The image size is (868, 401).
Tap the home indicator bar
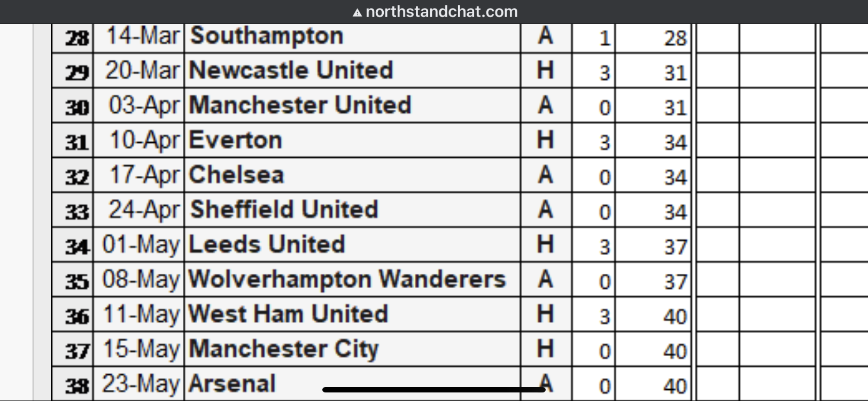coord(434,390)
